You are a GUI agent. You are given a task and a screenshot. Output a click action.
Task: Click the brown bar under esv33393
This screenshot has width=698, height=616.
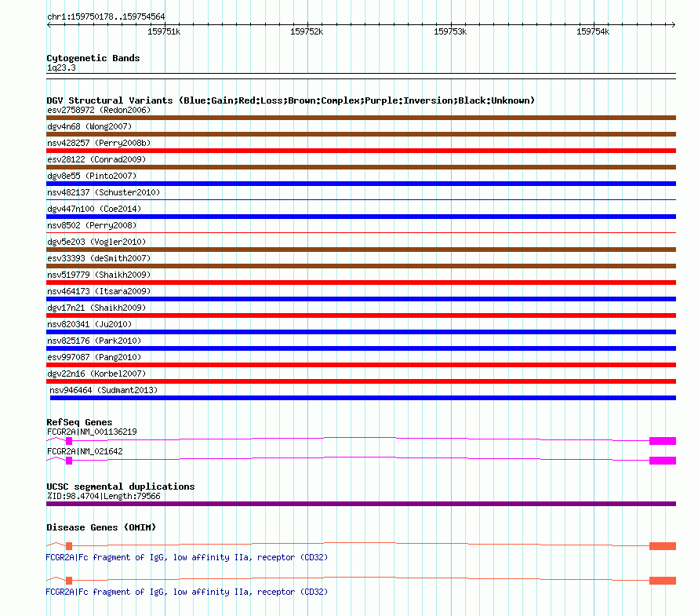tap(361, 266)
